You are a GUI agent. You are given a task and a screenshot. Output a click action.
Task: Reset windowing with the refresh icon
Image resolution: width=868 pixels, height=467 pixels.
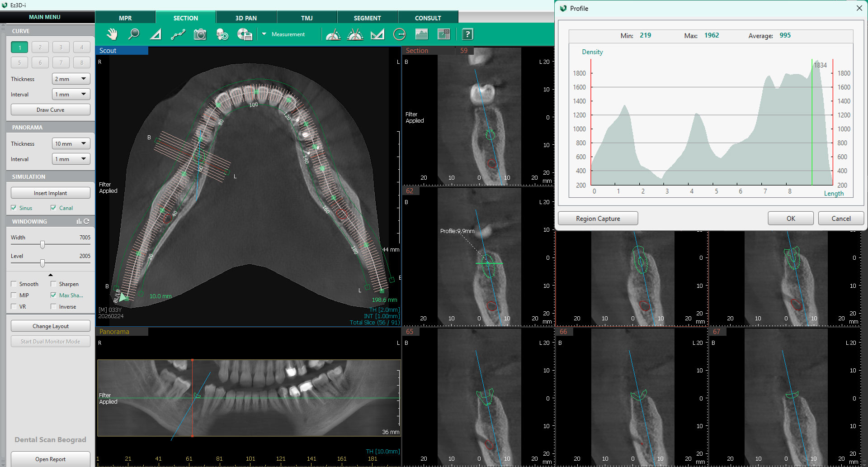tap(87, 221)
